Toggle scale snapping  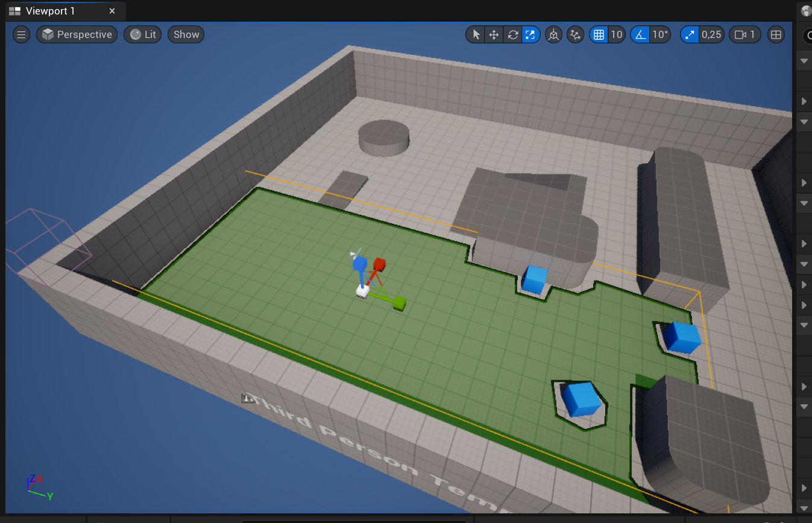tap(690, 34)
